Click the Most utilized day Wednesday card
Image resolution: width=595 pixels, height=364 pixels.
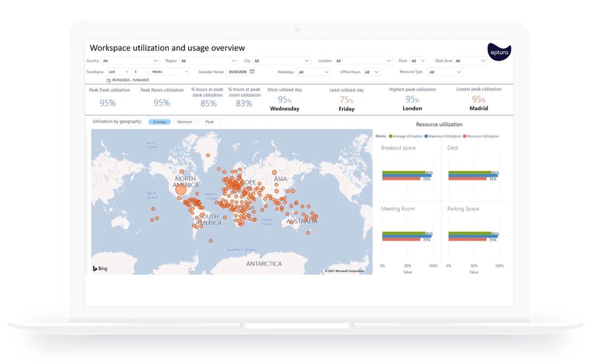pyautogui.click(x=285, y=99)
